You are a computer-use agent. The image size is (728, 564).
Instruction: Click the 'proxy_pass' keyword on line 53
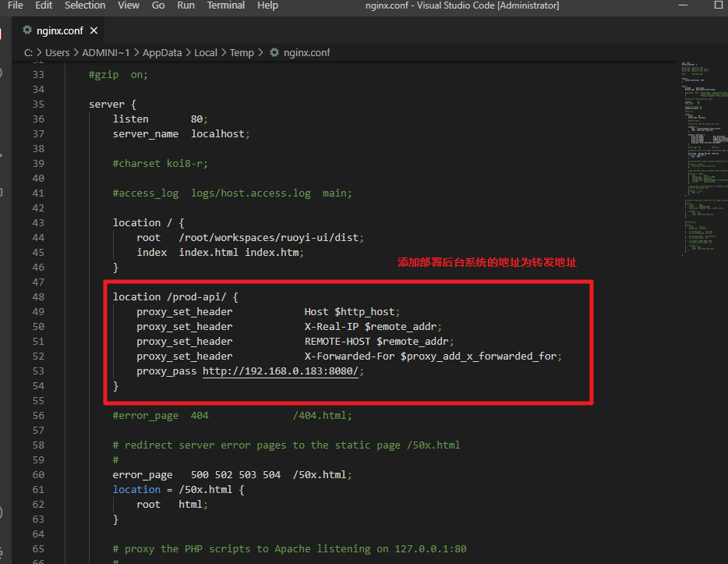tap(166, 371)
